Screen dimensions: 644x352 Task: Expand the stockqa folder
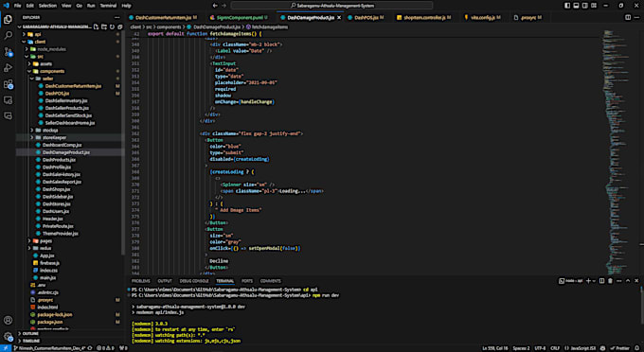70,130
